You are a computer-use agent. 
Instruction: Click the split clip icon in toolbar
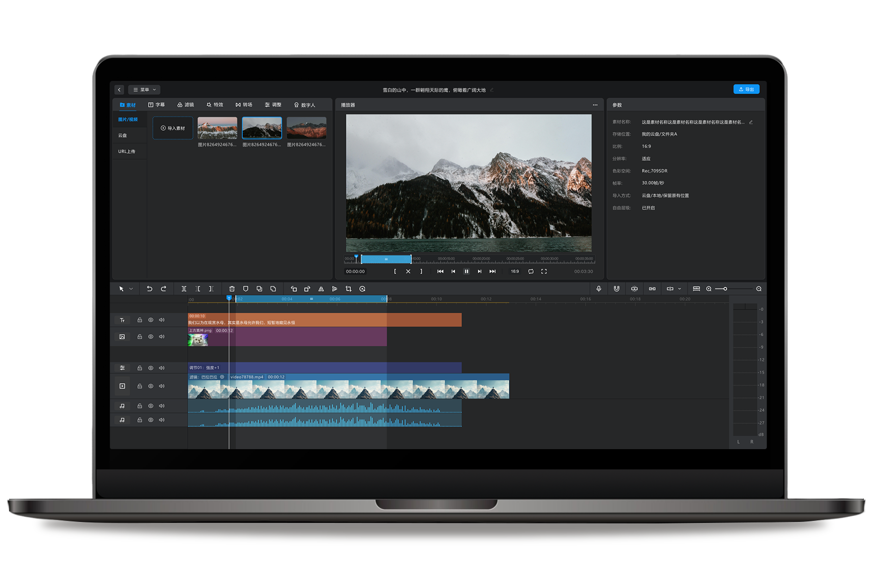184,289
